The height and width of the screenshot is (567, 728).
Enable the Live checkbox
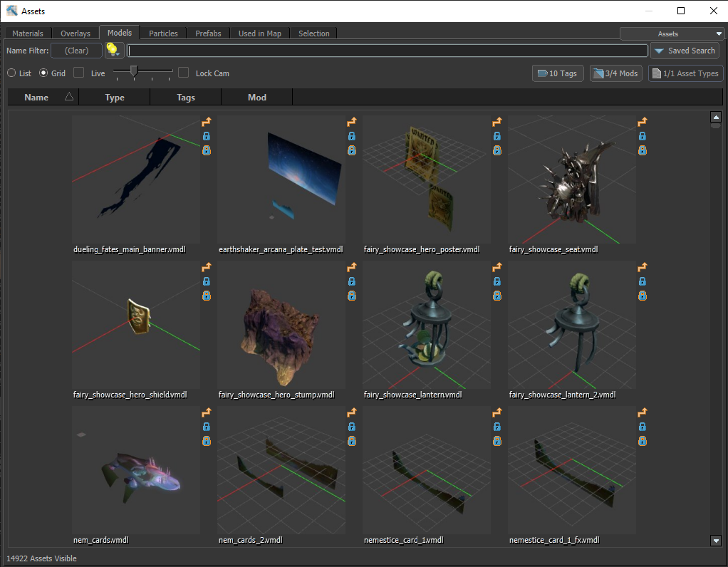pyautogui.click(x=79, y=73)
